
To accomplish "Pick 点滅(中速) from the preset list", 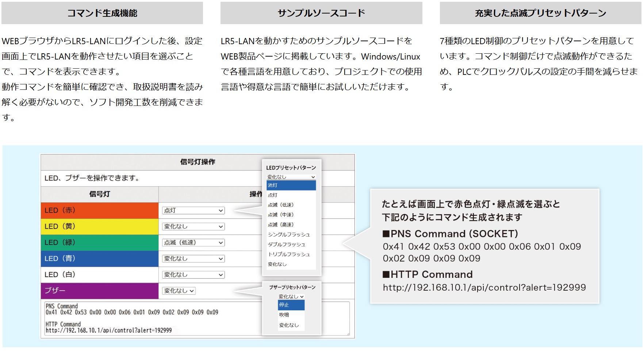I will point(291,215).
